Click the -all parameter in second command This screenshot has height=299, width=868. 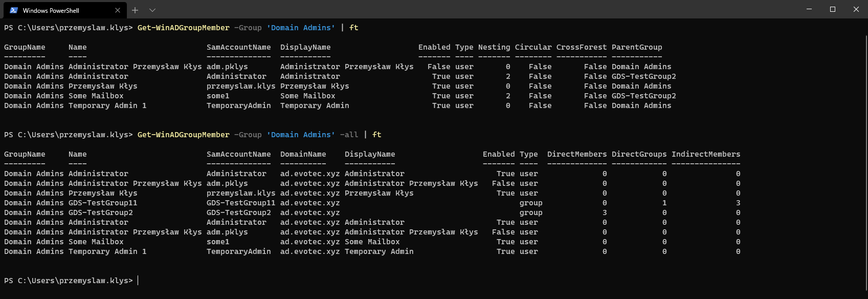(349, 135)
